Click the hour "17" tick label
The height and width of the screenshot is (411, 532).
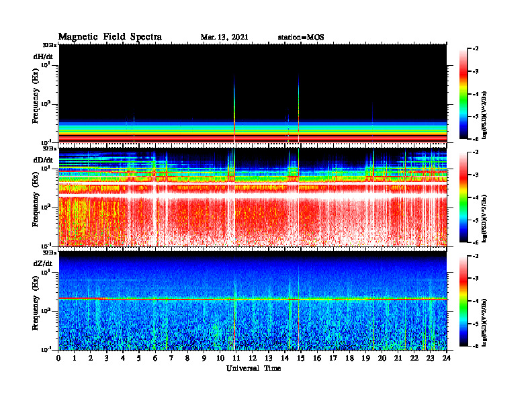(x=333, y=359)
